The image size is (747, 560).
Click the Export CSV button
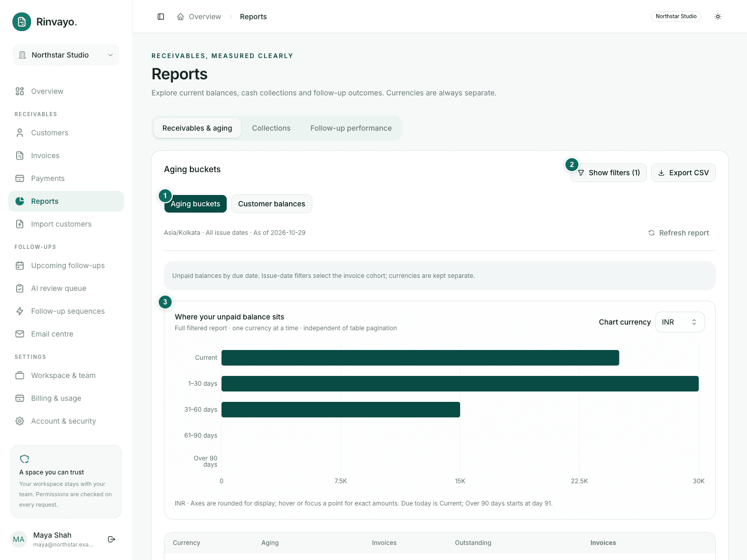coord(683,173)
